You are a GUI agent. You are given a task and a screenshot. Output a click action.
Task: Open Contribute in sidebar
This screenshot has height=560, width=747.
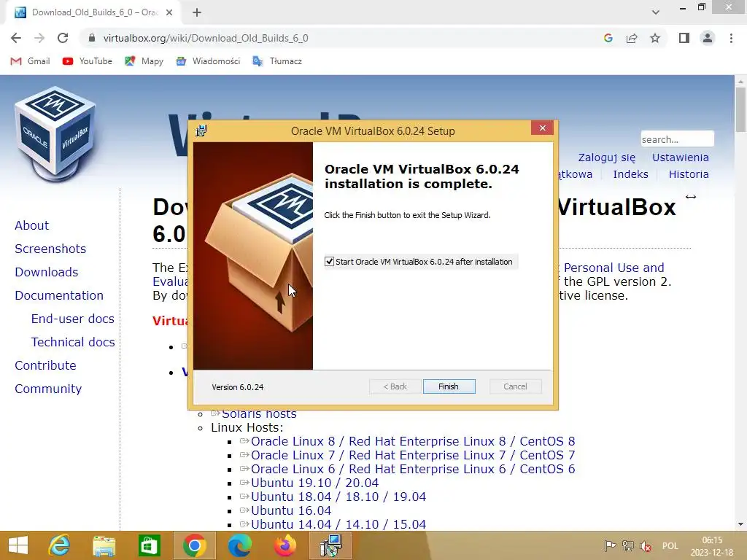45,365
